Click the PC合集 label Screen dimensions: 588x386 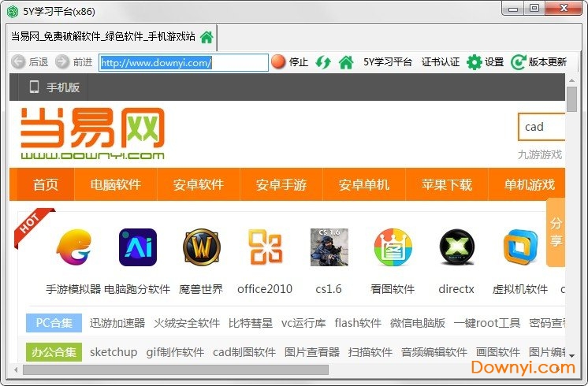click(x=54, y=323)
